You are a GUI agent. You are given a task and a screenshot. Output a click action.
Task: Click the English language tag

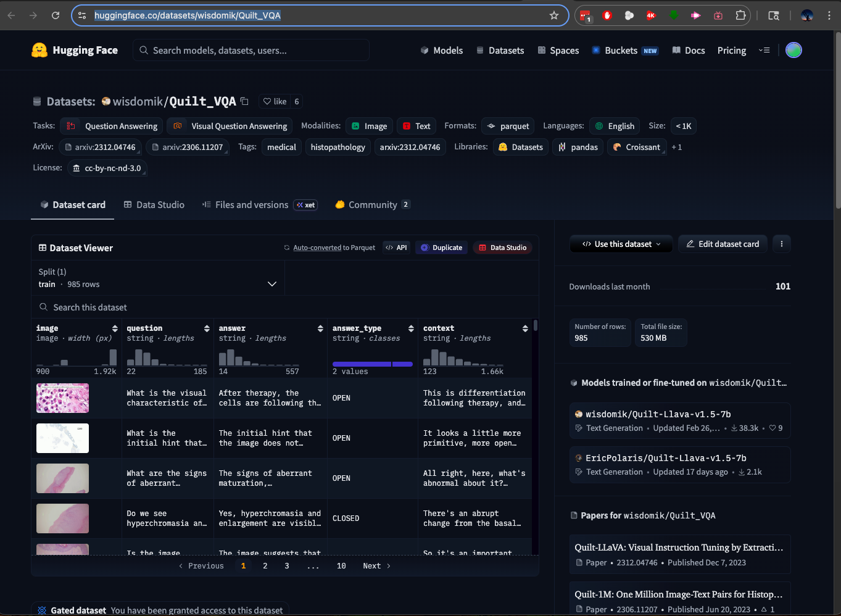click(615, 126)
